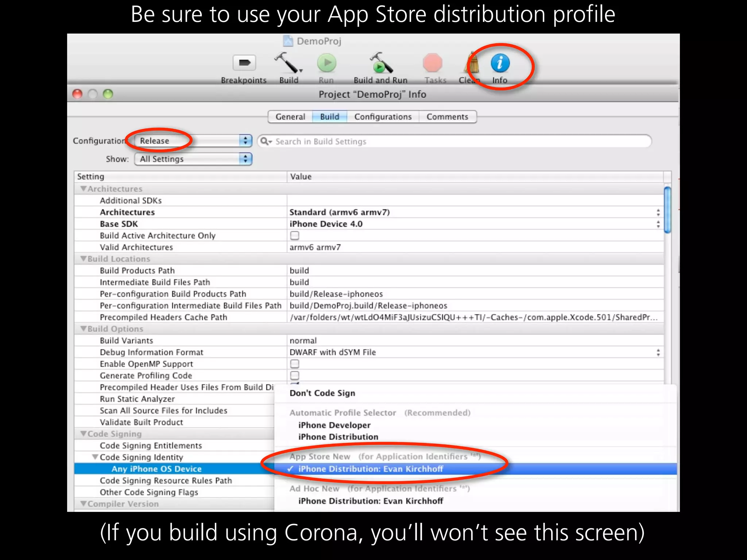Collapse the Code Signing section
Screen dimensions: 747x560
[x=84, y=434]
